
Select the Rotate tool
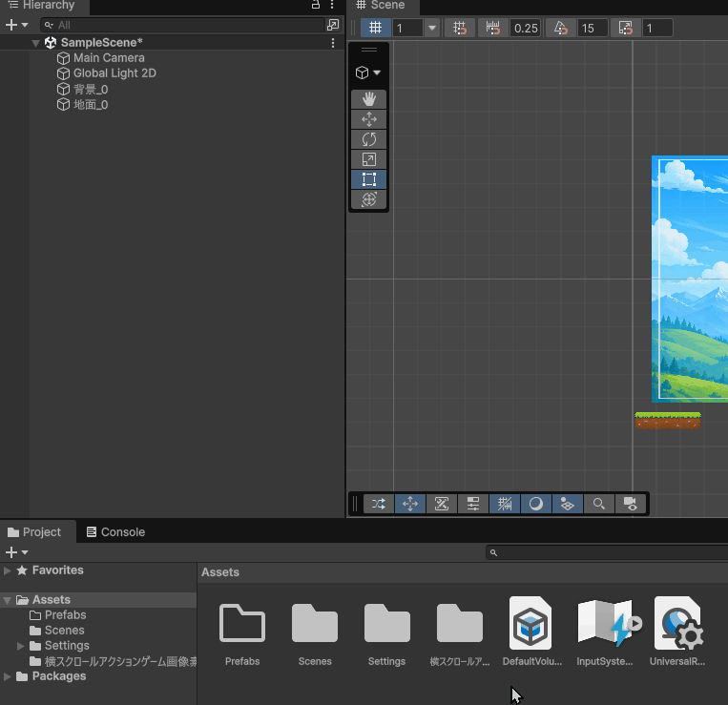pos(368,139)
